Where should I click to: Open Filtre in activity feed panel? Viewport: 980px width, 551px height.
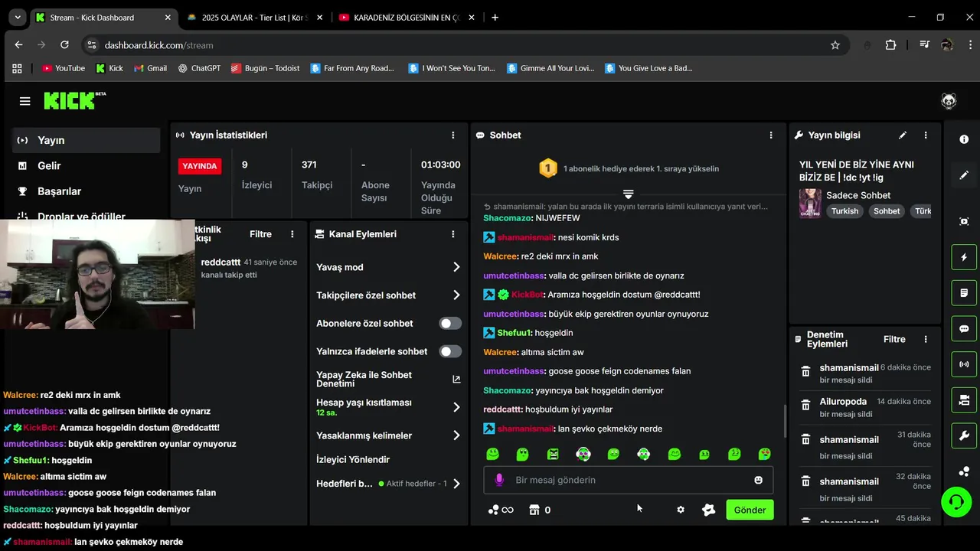260,234
